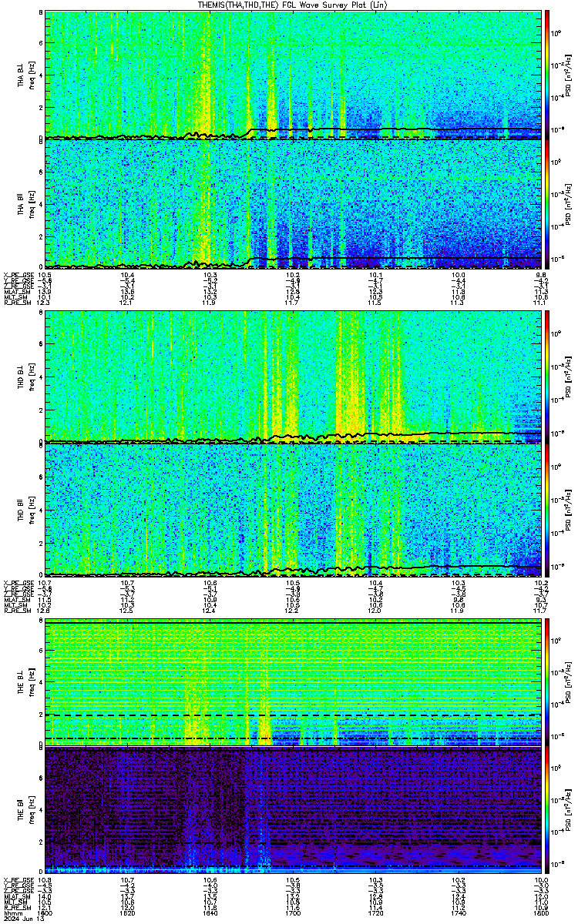Click the PSD color bar beside THD B‖
Viewport: 578px width, 924px height.
[547, 510]
